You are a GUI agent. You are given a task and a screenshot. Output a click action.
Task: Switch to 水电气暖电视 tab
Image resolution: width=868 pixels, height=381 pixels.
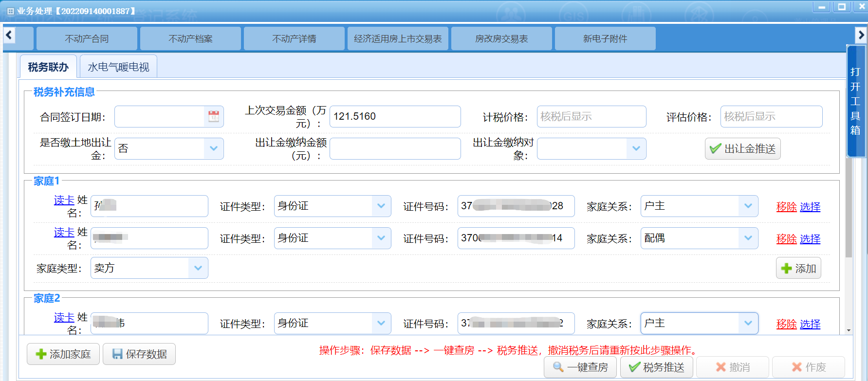click(x=118, y=67)
